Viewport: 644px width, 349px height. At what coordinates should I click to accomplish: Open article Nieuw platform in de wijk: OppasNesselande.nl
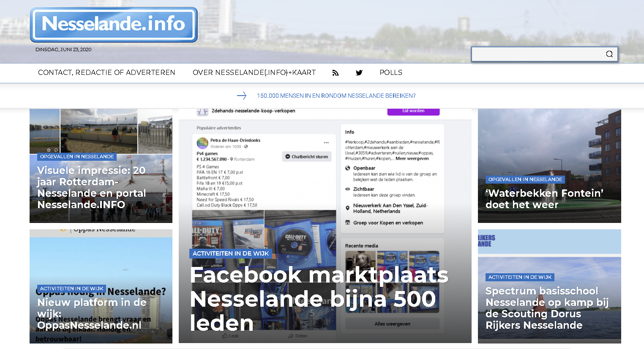pyautogui.click(x=92, y=313)
